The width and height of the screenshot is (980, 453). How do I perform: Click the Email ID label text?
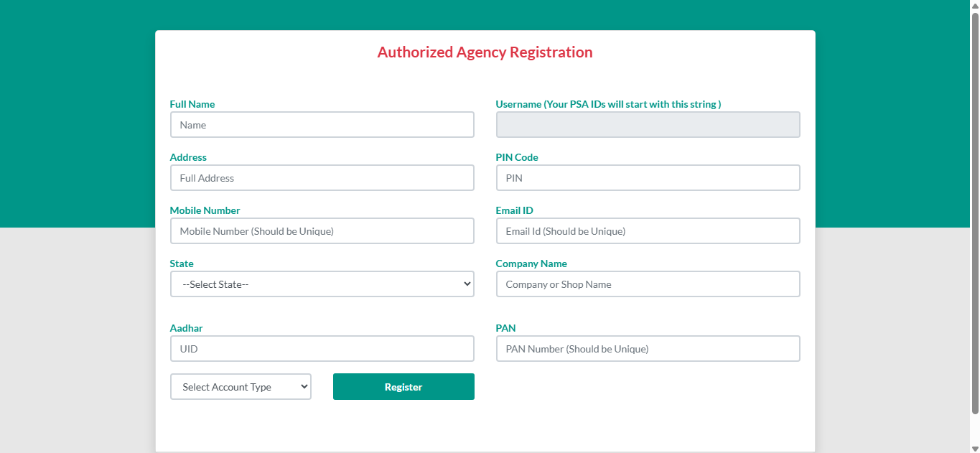(514, 210)
